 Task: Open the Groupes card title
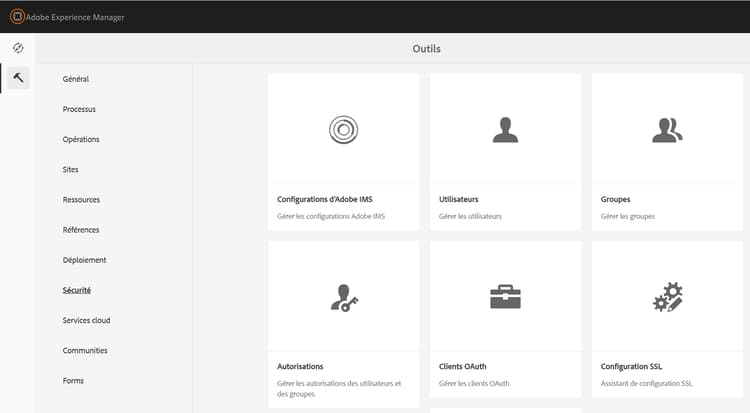[x=615, y=199]
